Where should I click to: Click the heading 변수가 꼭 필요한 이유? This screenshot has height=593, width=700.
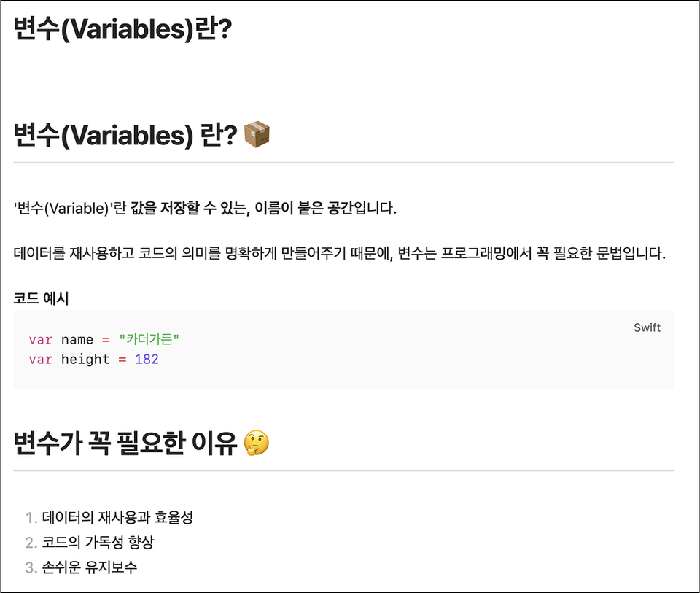point(125,443)
